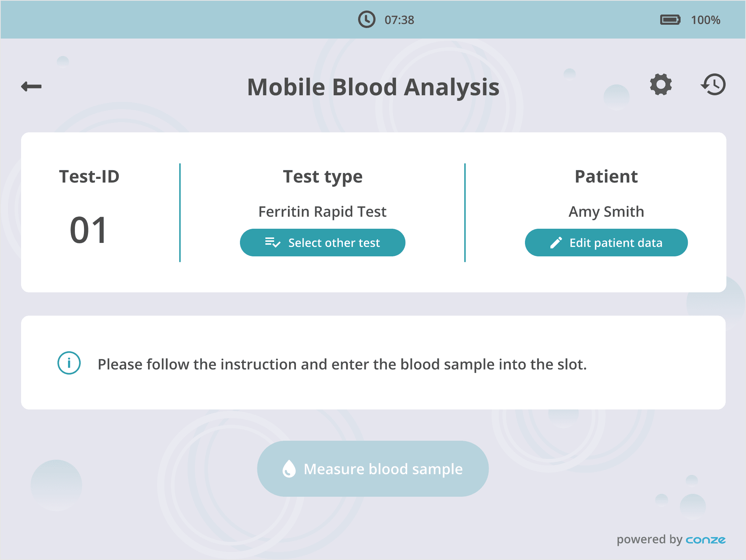Click the checklist icon on select test button
The width and height of the screenshot is (746, 560).
[273, 242]
